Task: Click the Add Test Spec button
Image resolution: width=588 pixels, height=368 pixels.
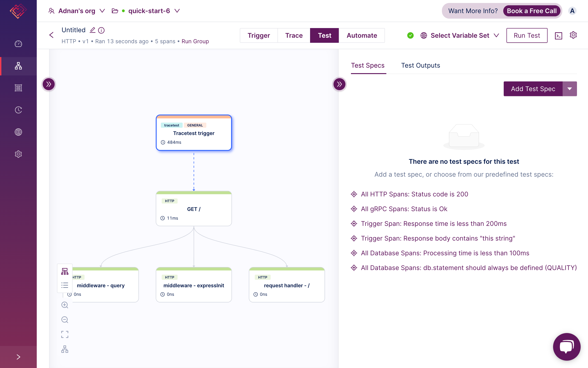Action: pyautogui.click(x=533, y=89)
